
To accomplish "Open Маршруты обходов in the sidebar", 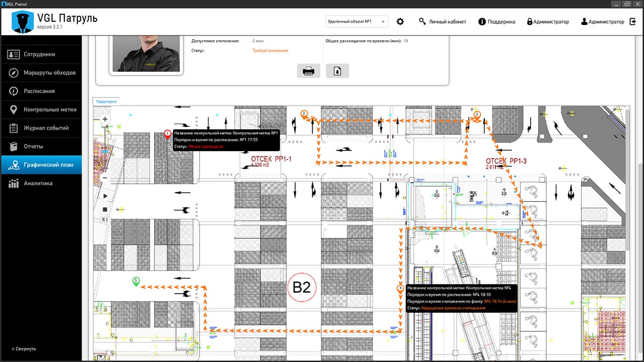I will coord(41,73).
